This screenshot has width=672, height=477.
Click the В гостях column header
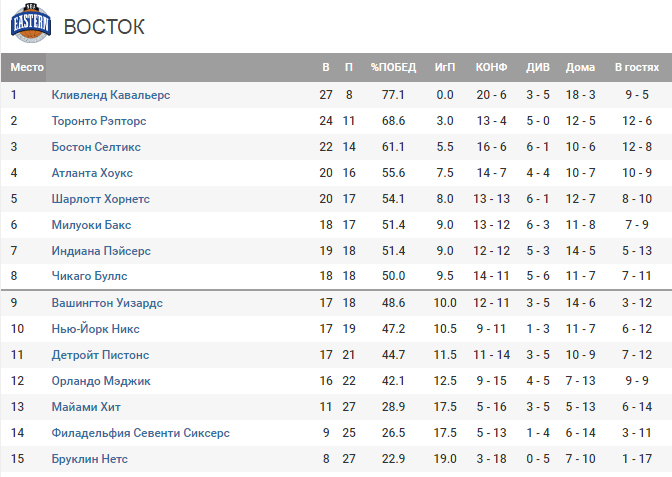(x=636, y=68)
